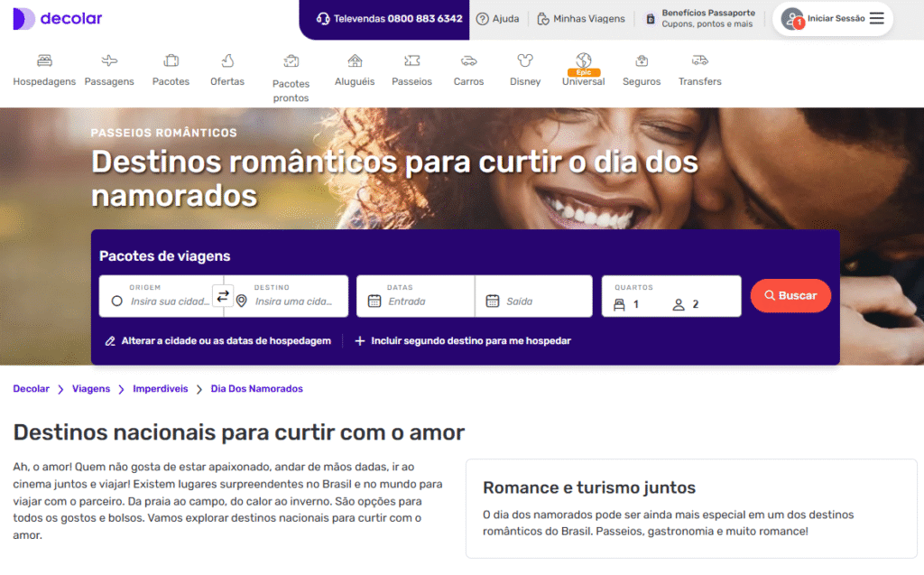Switch to the Ofertas tab
Image resolution: width=924 pixels, height=575 pixels.
[227, 70]
